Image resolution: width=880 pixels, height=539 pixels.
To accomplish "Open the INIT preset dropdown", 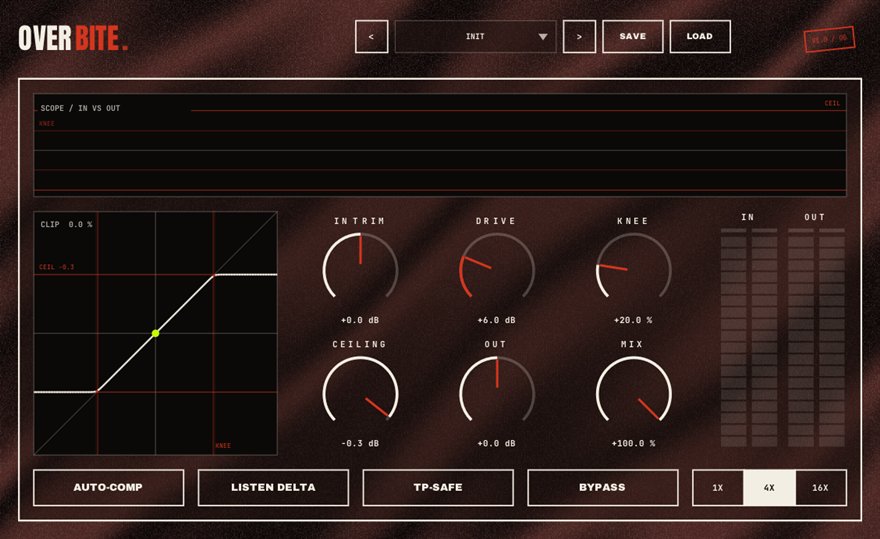I will 475,36.
